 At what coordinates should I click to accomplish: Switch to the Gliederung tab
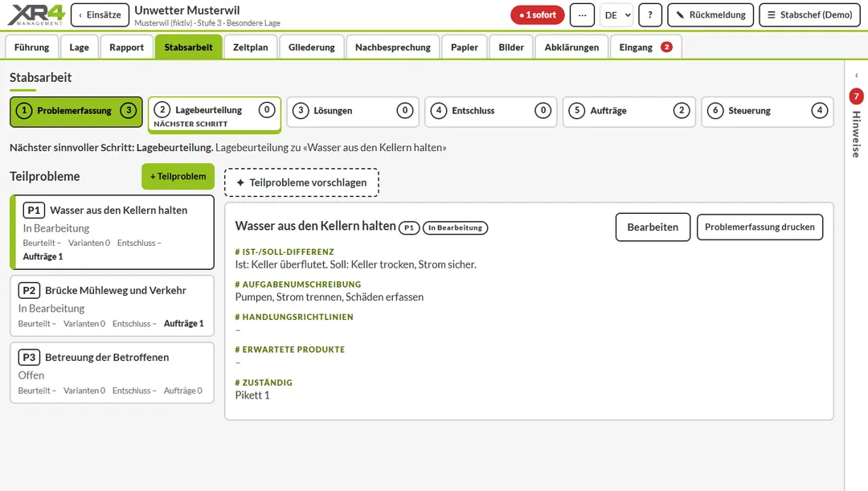(x=311, y=47)
